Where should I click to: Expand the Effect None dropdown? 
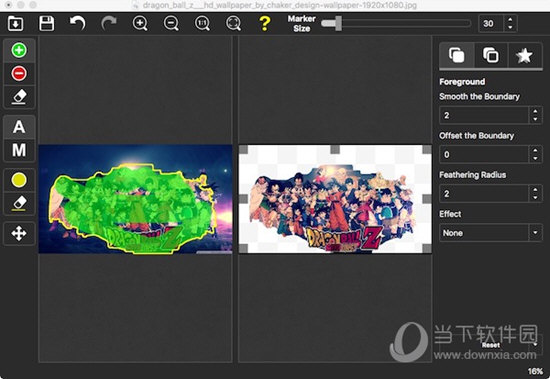(x=491, y=233)
